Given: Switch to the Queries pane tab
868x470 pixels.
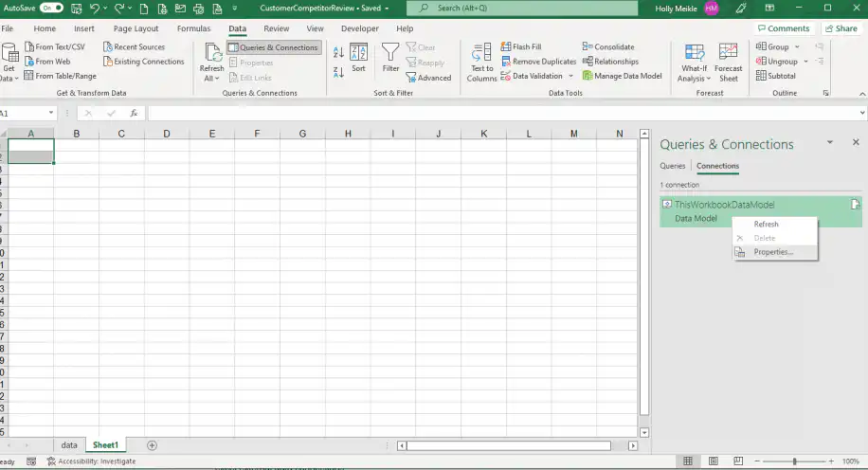Looking at the screenshot, I should [x=672, y=166].
